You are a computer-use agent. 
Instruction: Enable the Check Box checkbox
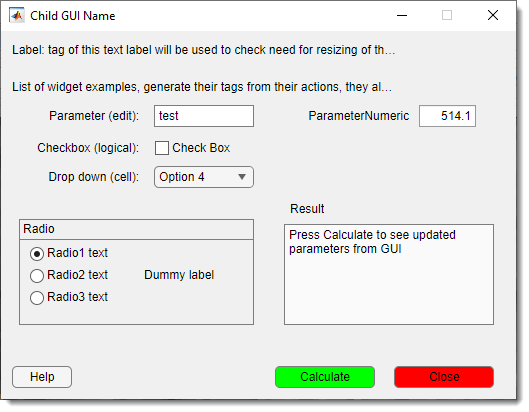coord(162,148)
